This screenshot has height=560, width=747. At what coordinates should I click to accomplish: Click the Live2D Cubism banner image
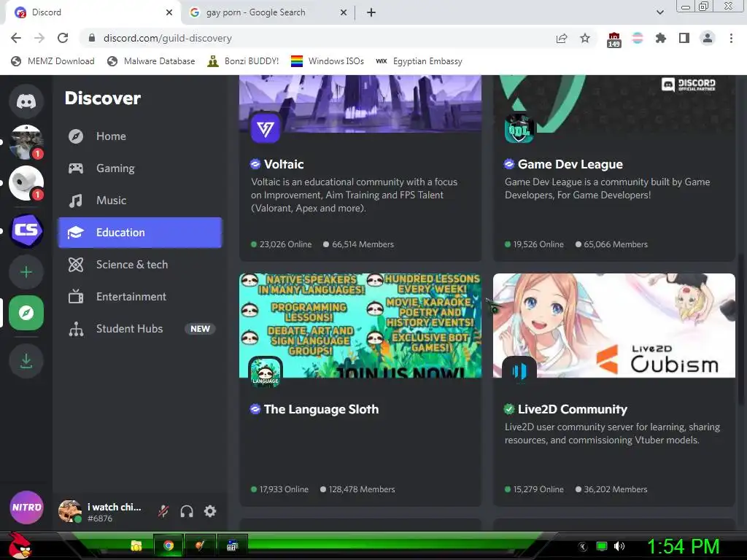coord(614,326)
